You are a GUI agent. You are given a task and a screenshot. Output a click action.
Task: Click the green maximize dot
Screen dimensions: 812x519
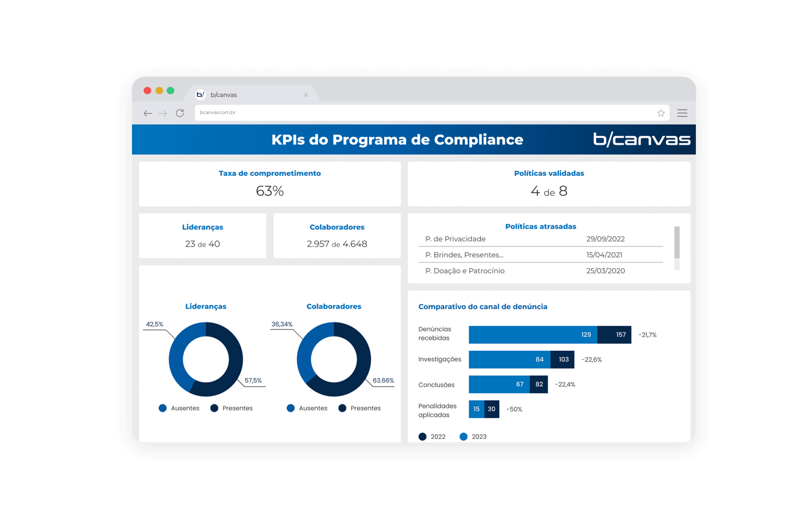click(171, 90)
